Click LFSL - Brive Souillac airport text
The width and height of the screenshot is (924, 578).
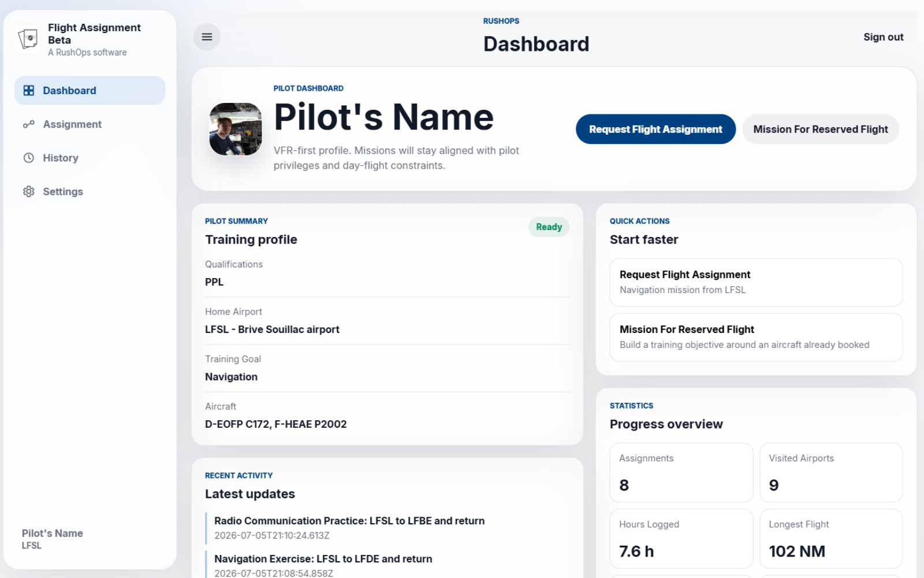point(272,329)
